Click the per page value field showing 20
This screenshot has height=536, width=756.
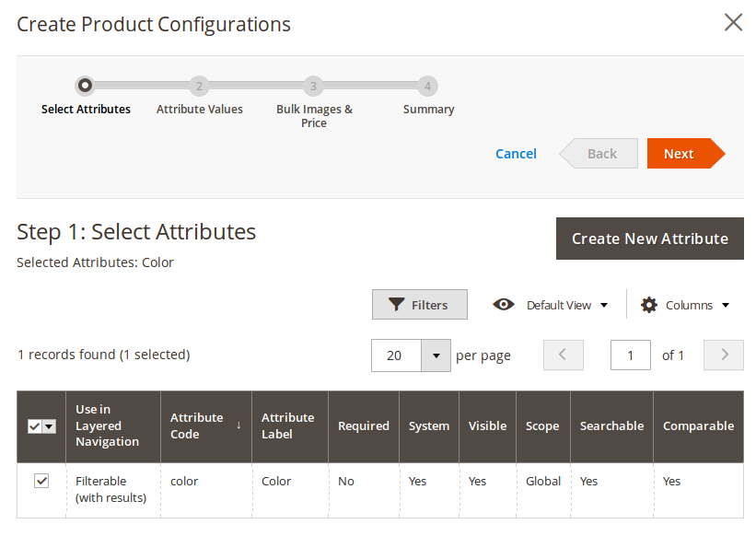[396, 355]
